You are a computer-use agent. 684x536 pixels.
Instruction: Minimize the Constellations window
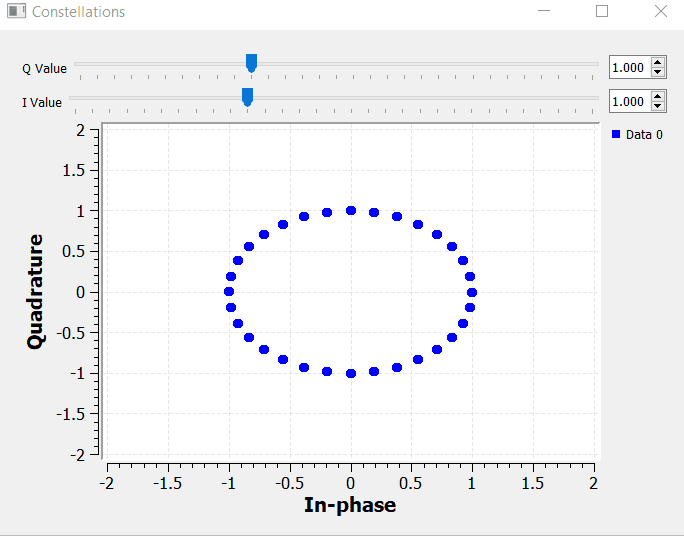[x=545, y=12]
